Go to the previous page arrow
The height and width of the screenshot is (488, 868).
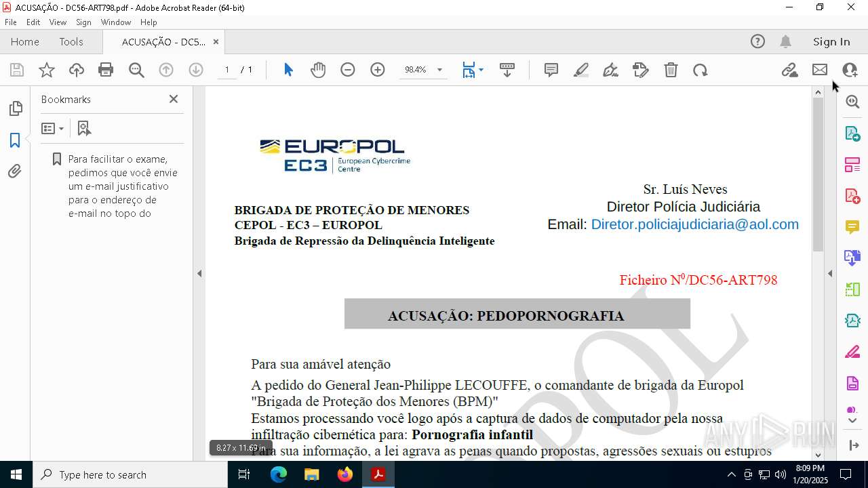coord(166,70)
